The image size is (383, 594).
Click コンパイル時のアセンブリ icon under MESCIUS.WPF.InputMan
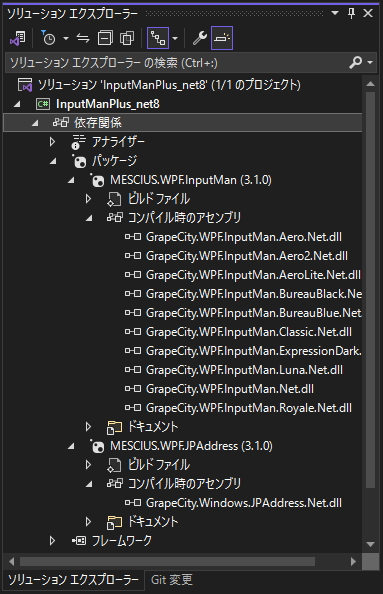(x=115, y=217)
